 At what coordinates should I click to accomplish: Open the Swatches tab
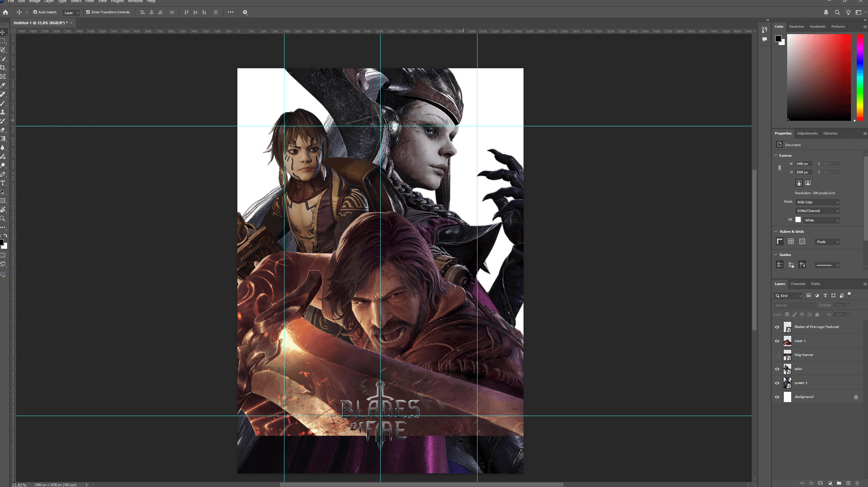tap(796, 27)
